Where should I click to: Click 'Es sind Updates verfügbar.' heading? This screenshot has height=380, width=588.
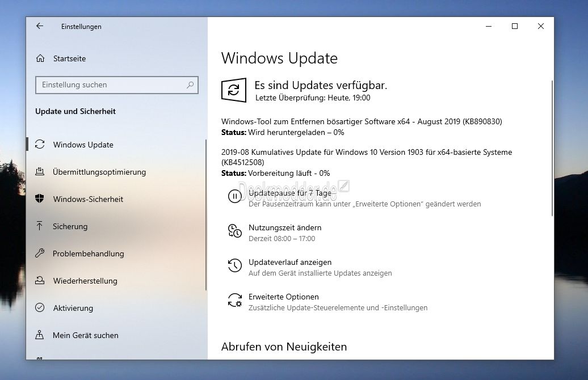click(321, 85)
